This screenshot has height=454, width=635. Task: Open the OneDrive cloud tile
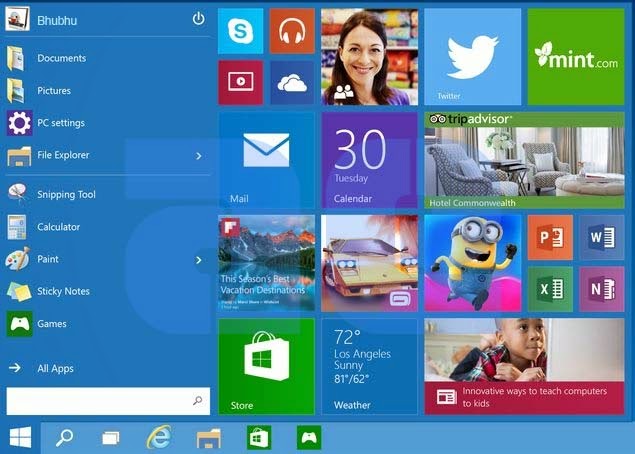[x=292, y=83]
